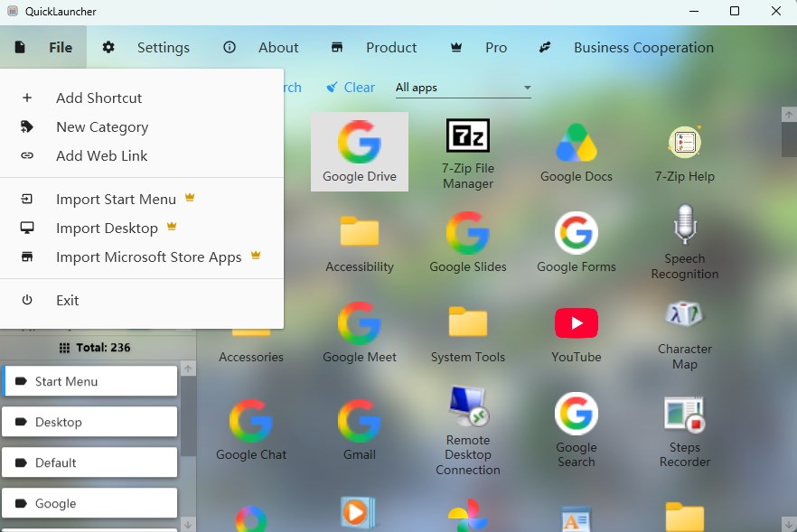
Task: Click the pinwheel app icon in the bottom row
Action: point(468,515)
